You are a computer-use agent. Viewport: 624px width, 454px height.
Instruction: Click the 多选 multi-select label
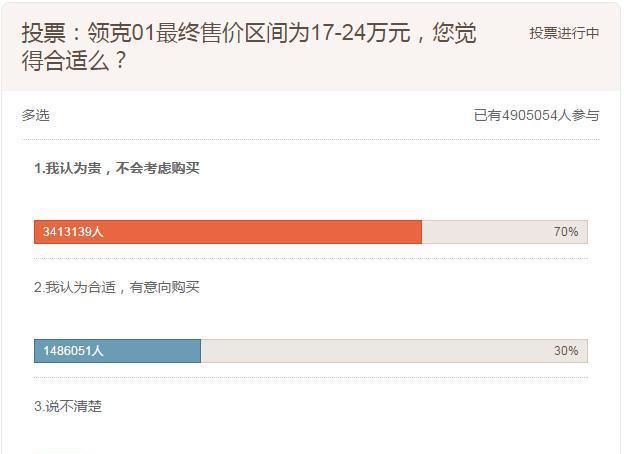35,115
